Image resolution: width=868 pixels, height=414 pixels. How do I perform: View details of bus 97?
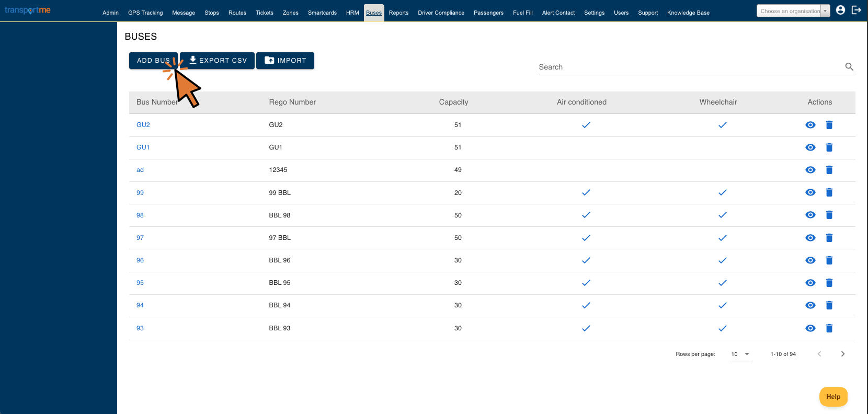pyautogui.click(x=810, y=238)
